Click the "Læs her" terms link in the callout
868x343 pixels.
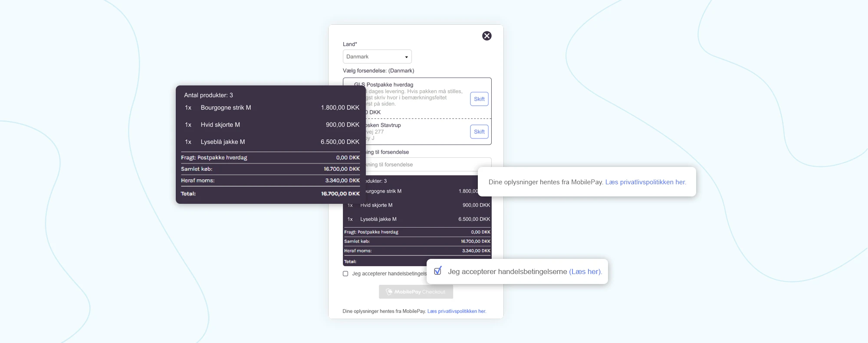(585, 272)
